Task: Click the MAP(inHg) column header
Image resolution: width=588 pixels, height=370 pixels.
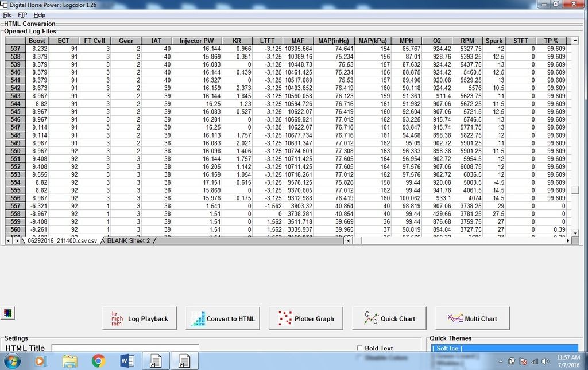Action: coord(334,41)
